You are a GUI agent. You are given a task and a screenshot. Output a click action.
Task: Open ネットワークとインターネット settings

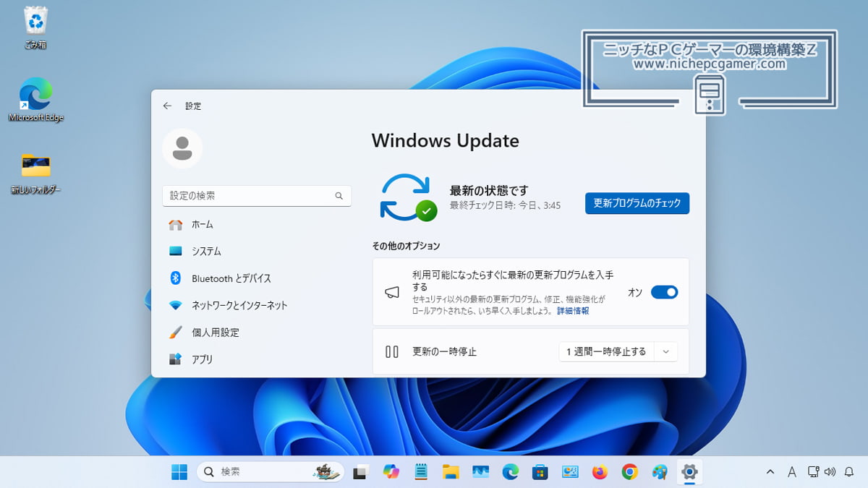[257, 305]
